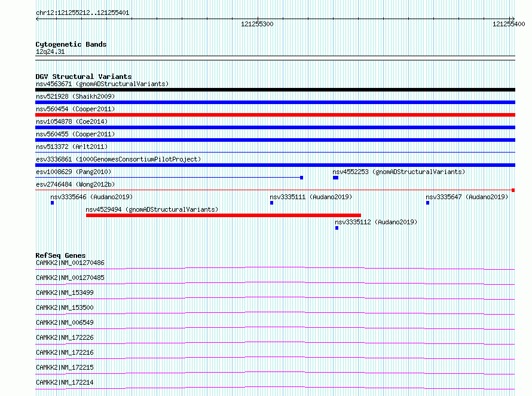Click the Cytogenetic Bands track heading

point(71,44)
